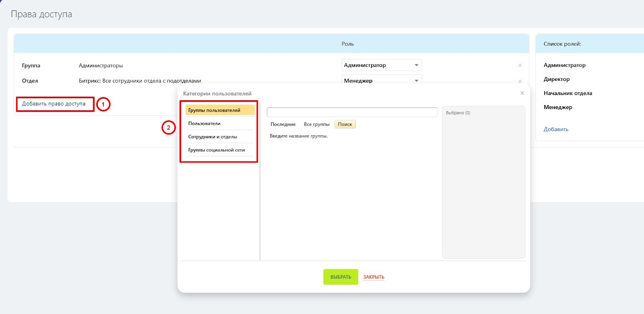Close the Категории пользователей dialog

click(x=522, y=93)
